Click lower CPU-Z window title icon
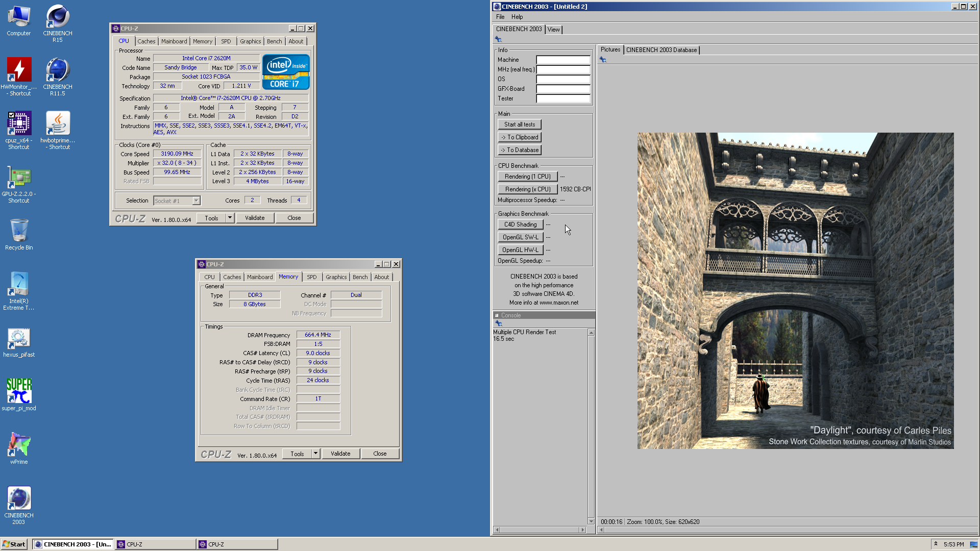Viewport: 980px width, 551px height. click(x=202, y=264)
